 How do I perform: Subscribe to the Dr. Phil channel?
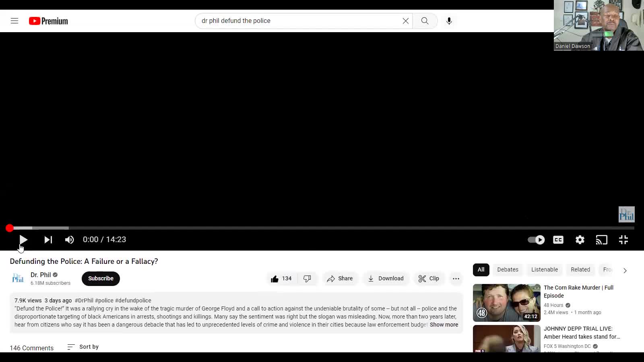(101, 278)
